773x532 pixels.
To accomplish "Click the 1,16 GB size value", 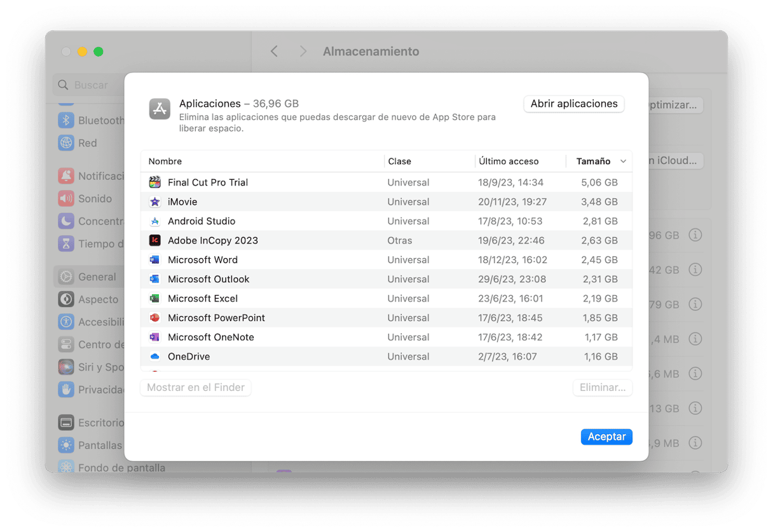I will [x=601, y=357].
